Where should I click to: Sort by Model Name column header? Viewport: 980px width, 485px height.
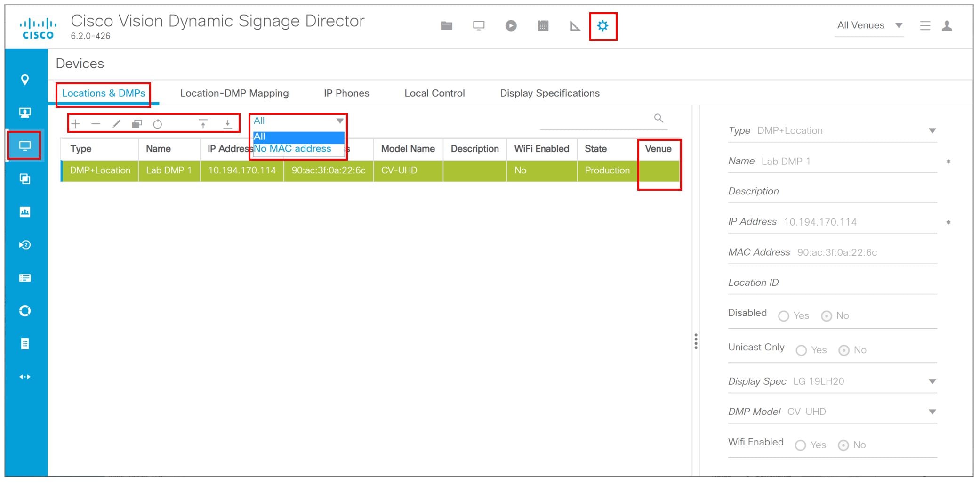click(408, 149)
